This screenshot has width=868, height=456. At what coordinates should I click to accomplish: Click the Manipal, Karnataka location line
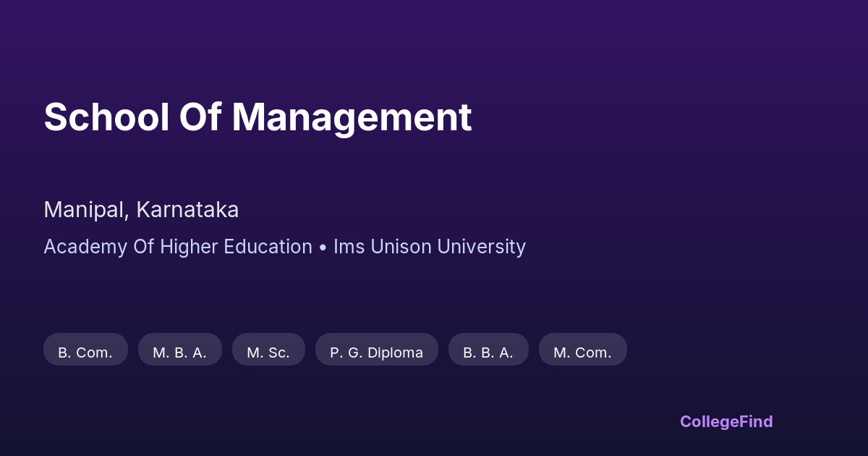pos(141,210)
